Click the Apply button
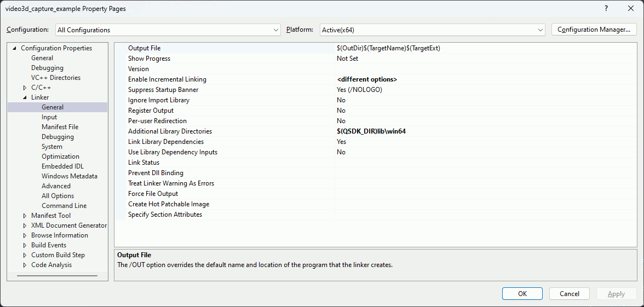Viewport: 644px width, 307px height. [x=616, y=293]
